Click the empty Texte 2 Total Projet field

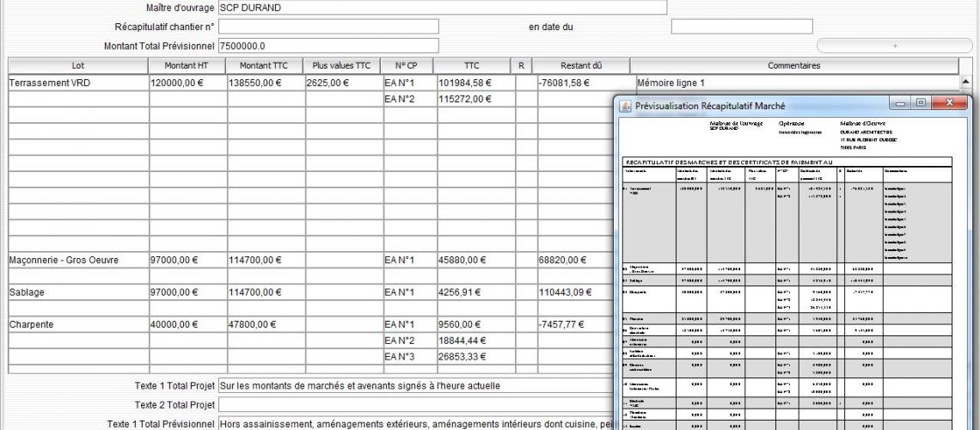[415, 405]
